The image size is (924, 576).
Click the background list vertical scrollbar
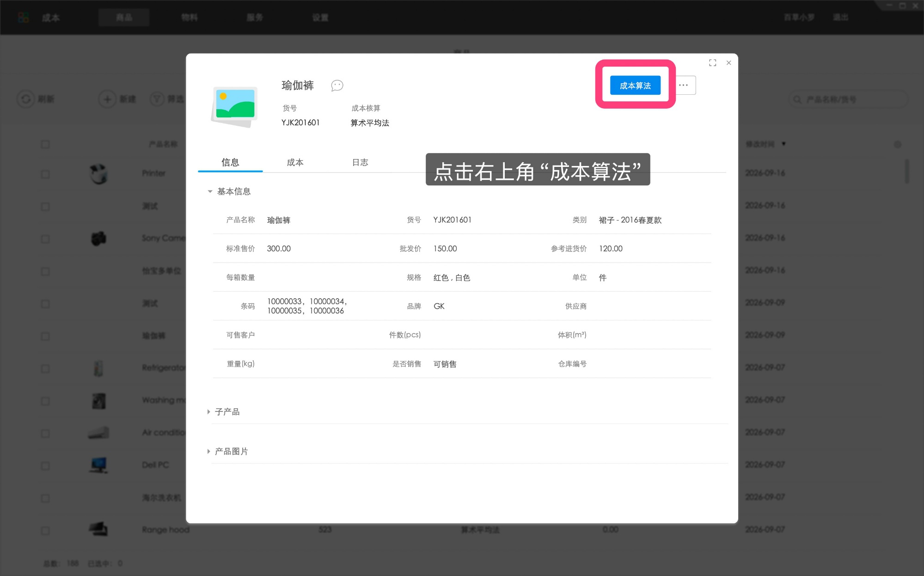pyautogui.click(x=907, y=171)
